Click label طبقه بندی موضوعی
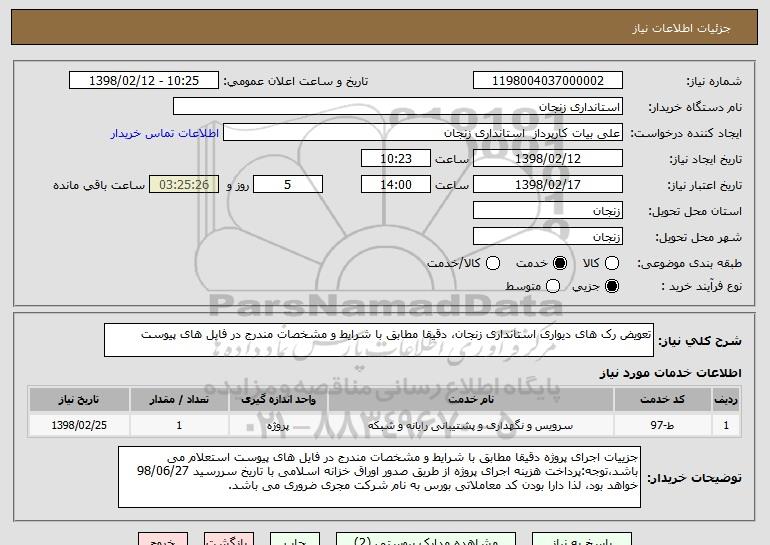The image size is (770, 545). pyautogui.click(x=689, y=264)
